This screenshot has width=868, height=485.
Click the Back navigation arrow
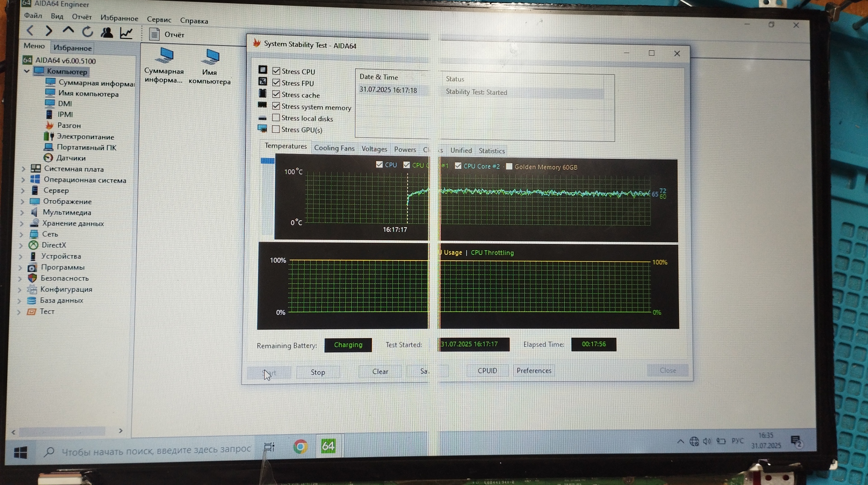pyautogui.click(x=30, y=31)
